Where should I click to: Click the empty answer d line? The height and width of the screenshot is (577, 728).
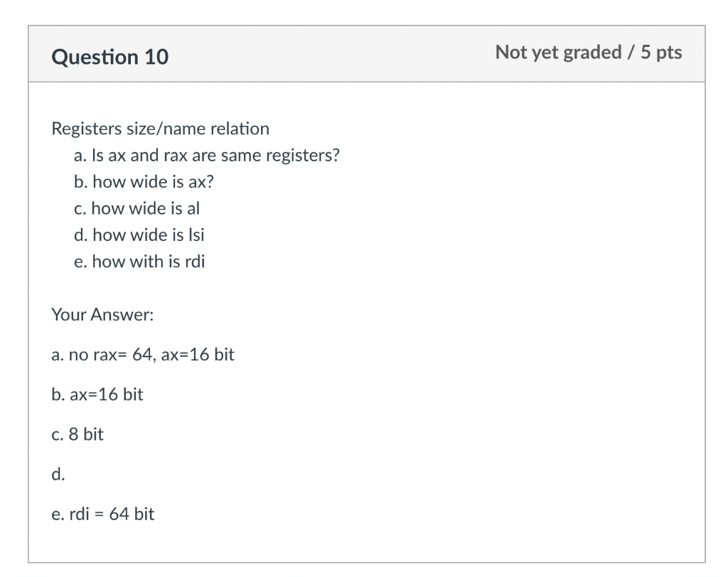(x=58, y=475)
